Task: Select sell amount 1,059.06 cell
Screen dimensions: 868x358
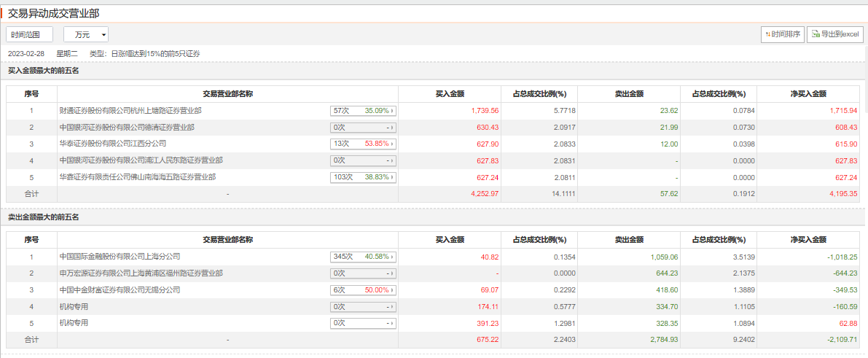Action: click(x=629, y=257)
